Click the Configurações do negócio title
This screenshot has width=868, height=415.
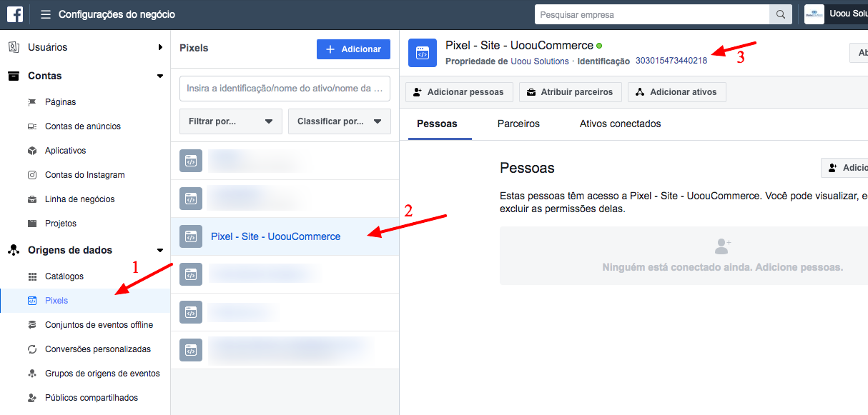click(x=117, y=14)
